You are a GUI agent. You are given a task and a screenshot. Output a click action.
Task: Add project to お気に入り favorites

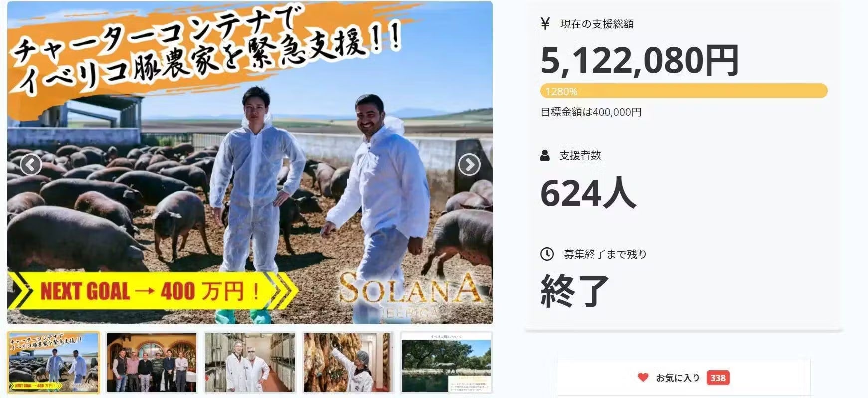click(x=684, y=378)
